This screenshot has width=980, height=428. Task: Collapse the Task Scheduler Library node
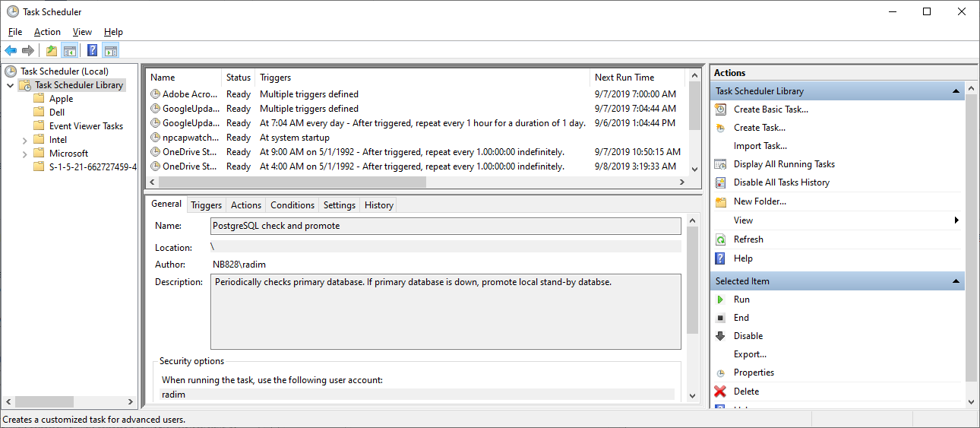click(11, 85)
